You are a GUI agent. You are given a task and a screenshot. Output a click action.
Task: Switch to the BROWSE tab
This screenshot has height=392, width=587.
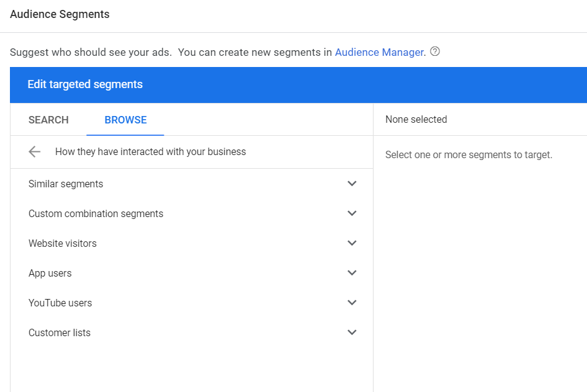coord(125,120)
